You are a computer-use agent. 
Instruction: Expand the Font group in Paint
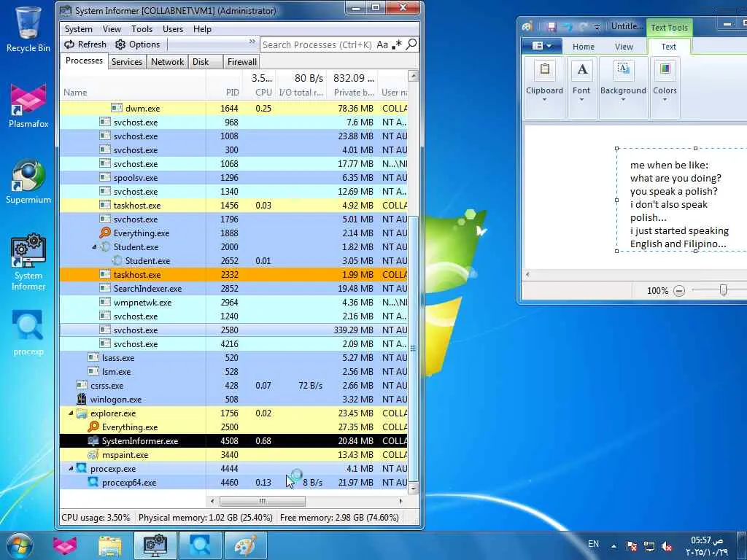[581, 87]
